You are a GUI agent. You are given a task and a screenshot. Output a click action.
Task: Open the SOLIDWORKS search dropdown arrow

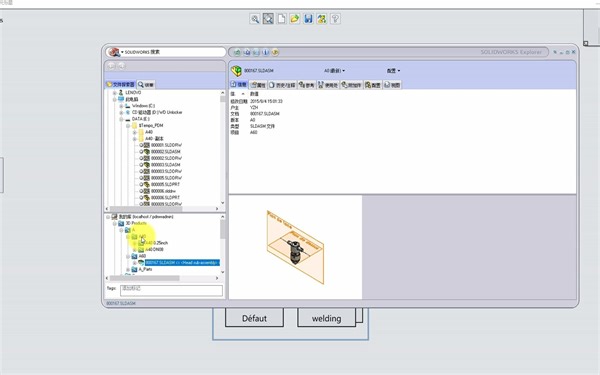point(122,52)
